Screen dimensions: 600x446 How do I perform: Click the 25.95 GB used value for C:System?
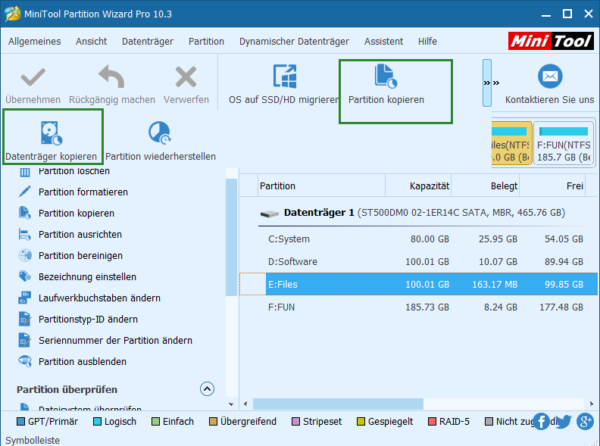pyautogui.click(x=498, y=239)
